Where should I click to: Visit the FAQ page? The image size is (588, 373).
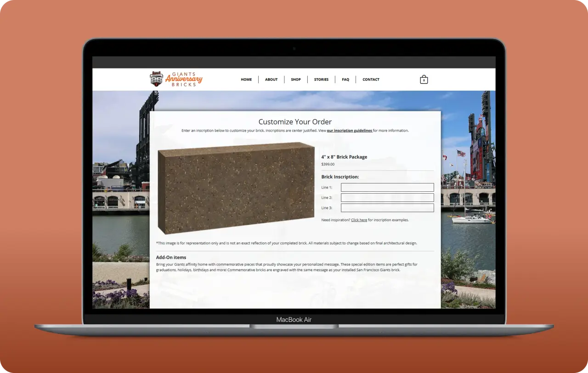pos(345,80)
